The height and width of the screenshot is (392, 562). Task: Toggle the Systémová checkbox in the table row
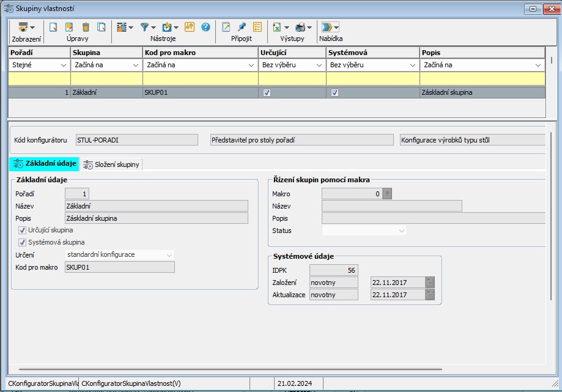(335, 93)
